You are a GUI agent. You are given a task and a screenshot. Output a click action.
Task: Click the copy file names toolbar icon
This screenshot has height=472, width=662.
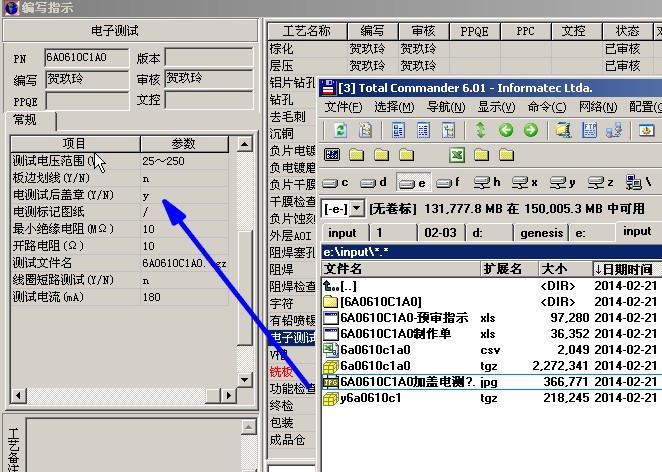point(365,130)
